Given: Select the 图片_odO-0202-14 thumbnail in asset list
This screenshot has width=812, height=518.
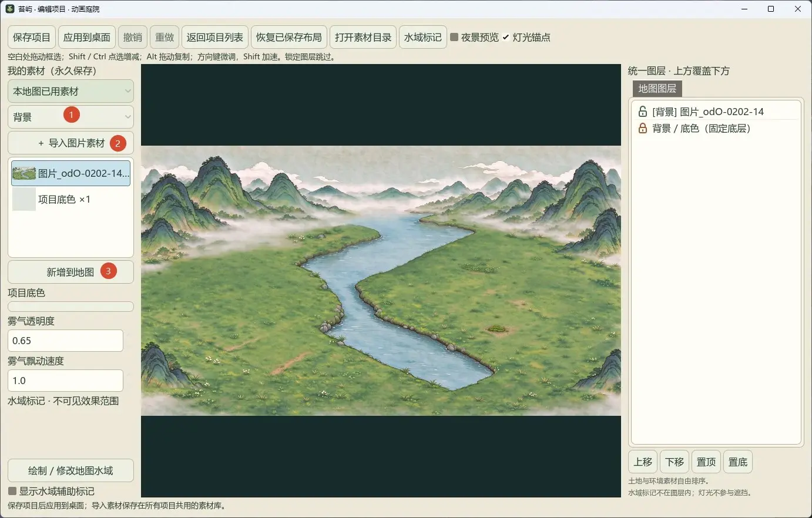Looking at the screenshot, I should (71, 173).
